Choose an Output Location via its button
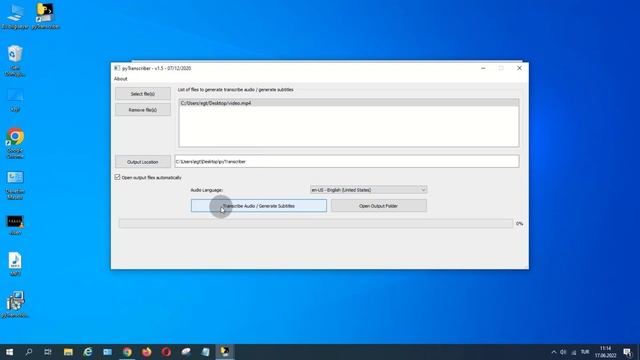 pos(142,162)
